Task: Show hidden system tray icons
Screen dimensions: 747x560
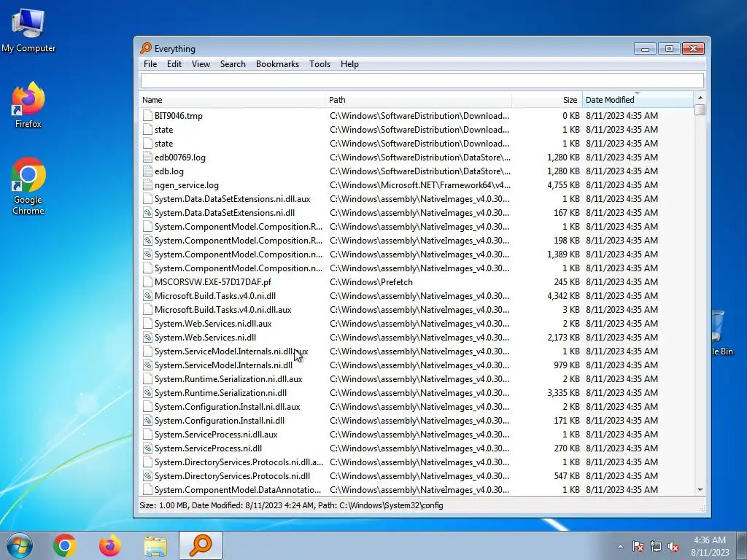Action: [620, 546]
